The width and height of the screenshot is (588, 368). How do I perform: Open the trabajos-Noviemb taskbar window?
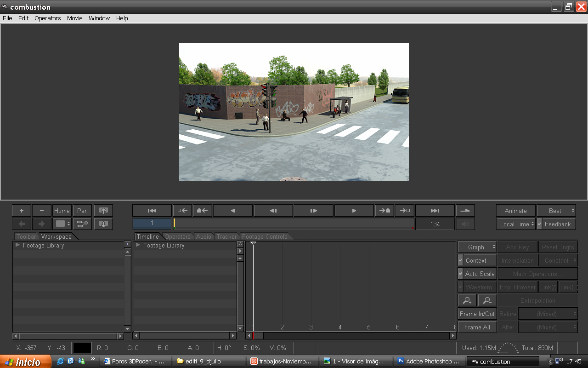click(283, 362)
